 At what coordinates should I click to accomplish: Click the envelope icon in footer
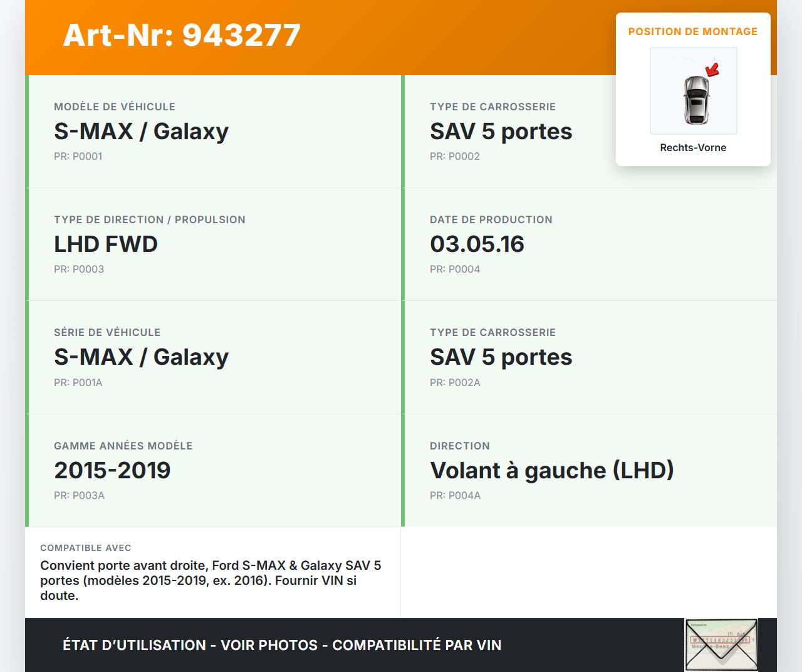[x=721, y=645]
